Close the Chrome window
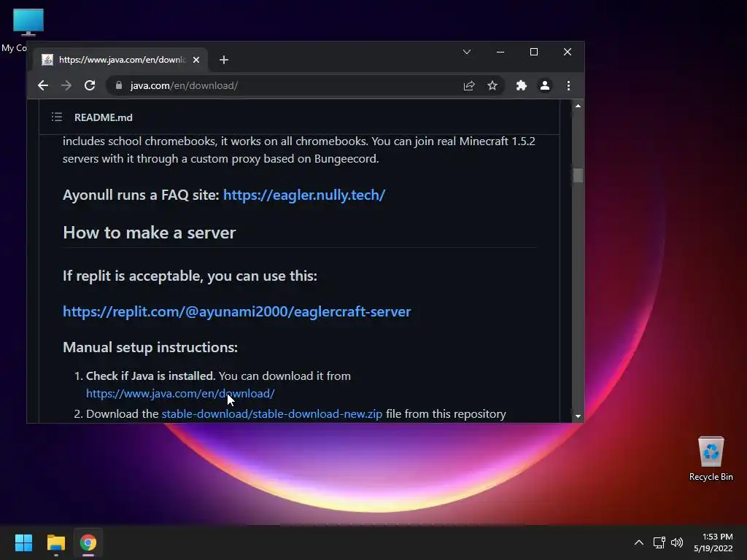747x560 pixels. (x=568, y=52)
